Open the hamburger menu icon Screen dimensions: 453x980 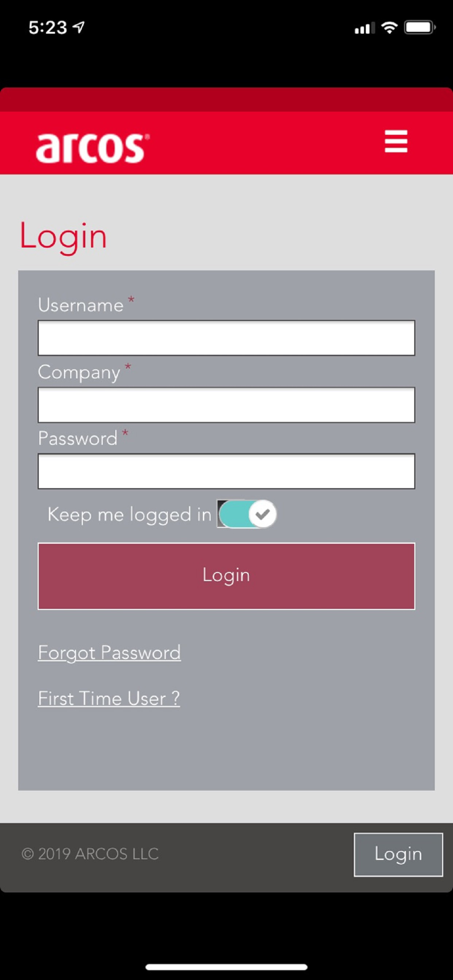coord(396,142)
